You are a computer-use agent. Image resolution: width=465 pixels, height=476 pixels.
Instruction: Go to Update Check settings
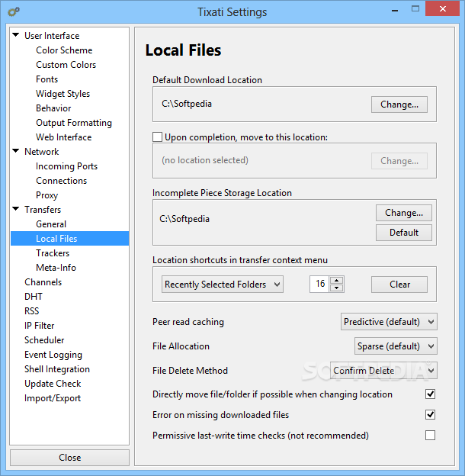[x=53, y=384]
